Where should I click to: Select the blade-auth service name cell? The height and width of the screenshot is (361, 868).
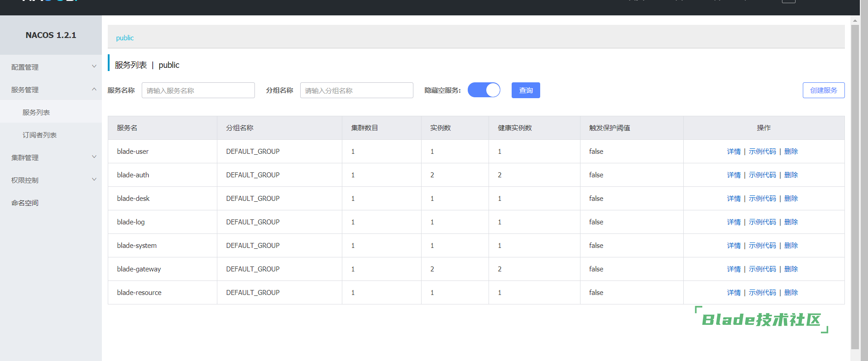[x=163, y=175]
